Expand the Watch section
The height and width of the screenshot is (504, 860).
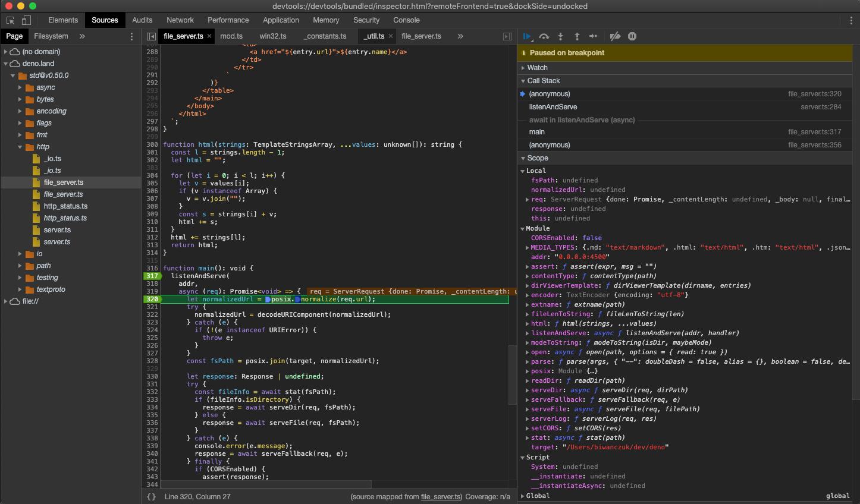[x=537, y=68]
